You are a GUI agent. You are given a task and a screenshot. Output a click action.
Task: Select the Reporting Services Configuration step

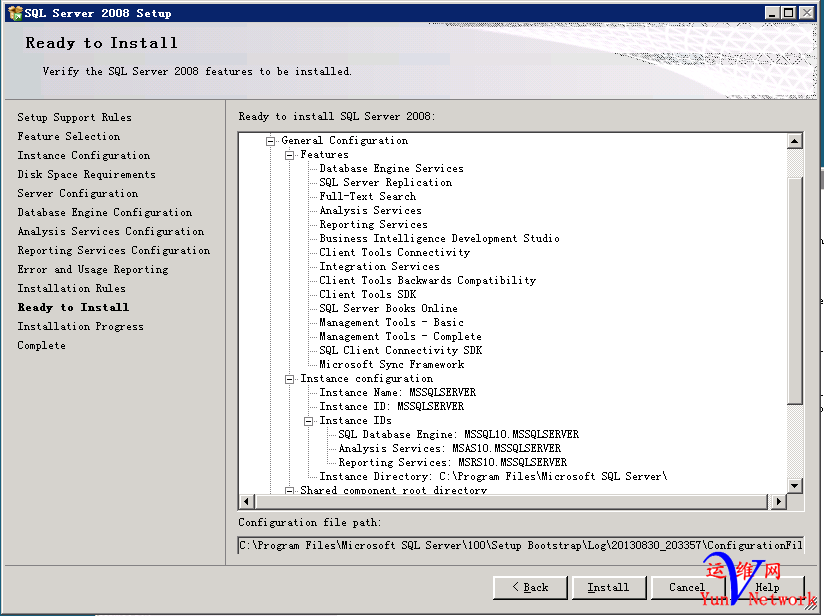click(x=114, y=250)
